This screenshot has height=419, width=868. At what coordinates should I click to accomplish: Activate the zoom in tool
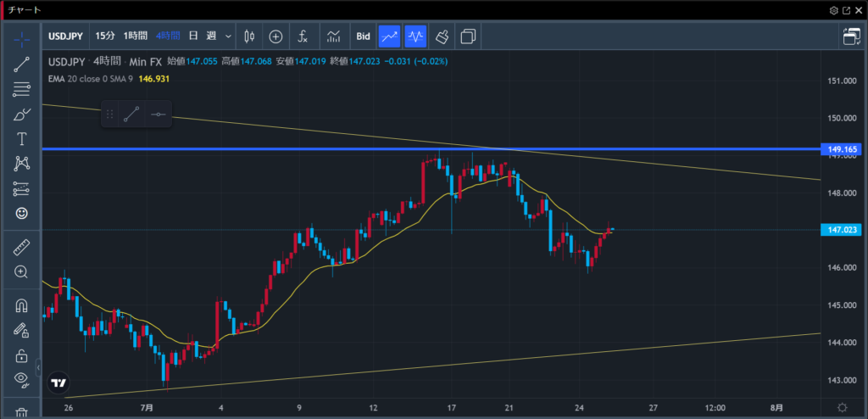tap(21, 271)
